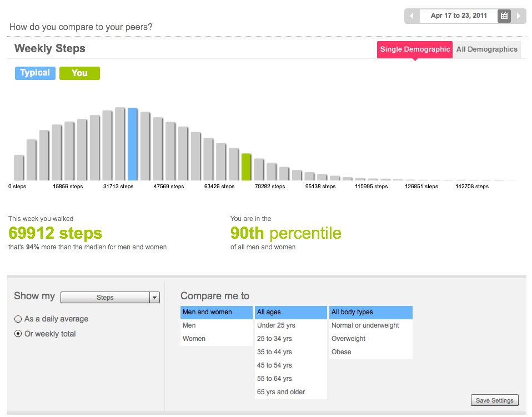Click the Compare me to heading
The height and width of the screenshot is (417, 532).
coord(215,296)
